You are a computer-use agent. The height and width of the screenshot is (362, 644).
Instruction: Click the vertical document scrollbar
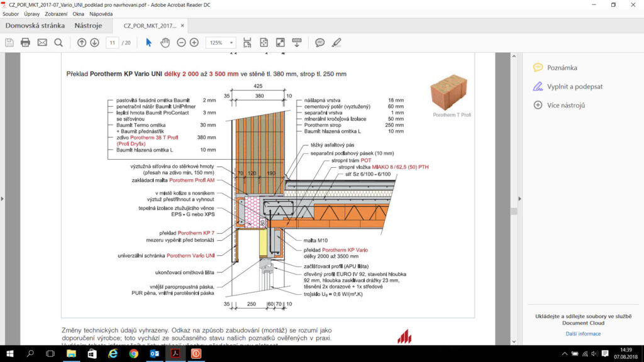(x=514, y=211)
